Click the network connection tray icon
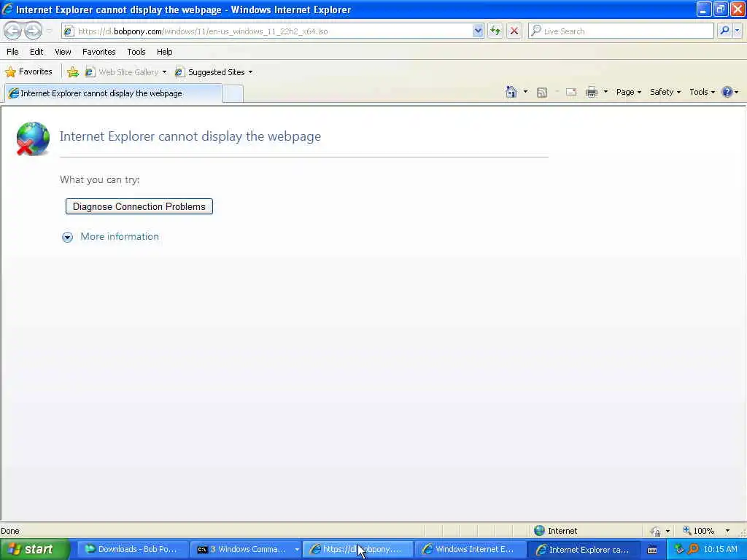Screen dimensions: 747x560 679,549
